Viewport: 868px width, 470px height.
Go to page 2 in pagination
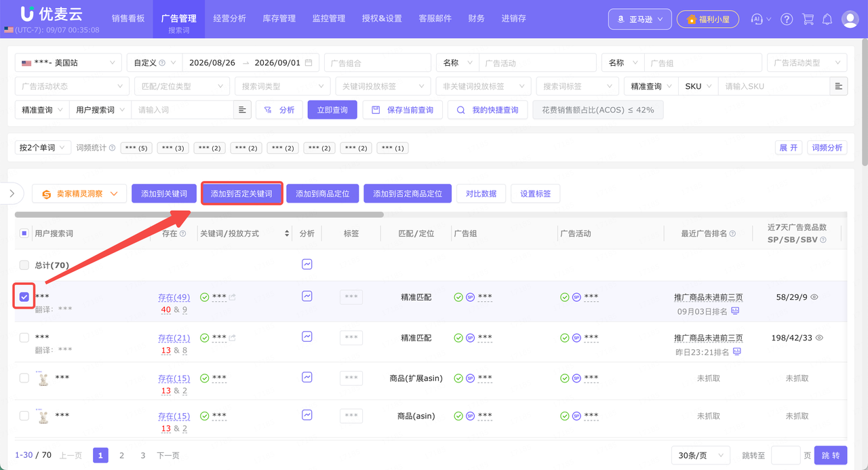coord(121,455)
